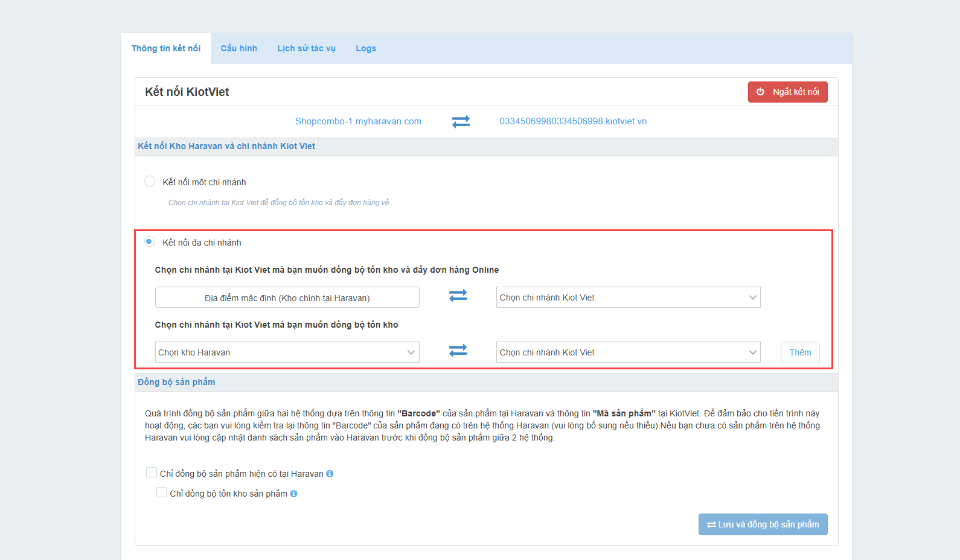Open the KiotViet branch dropdown next to Thêm

[628, 352]
